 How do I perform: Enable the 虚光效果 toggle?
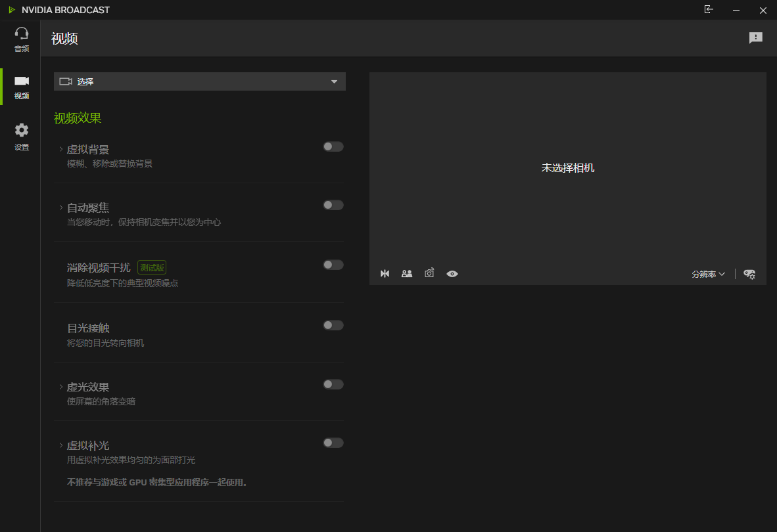333,384
